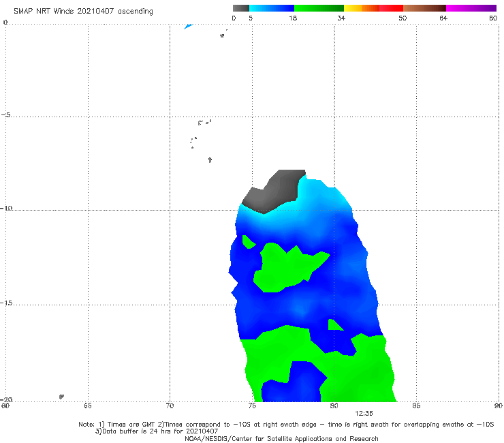
Task: Click latitude axis label '-15'
Action: [6, 303]
